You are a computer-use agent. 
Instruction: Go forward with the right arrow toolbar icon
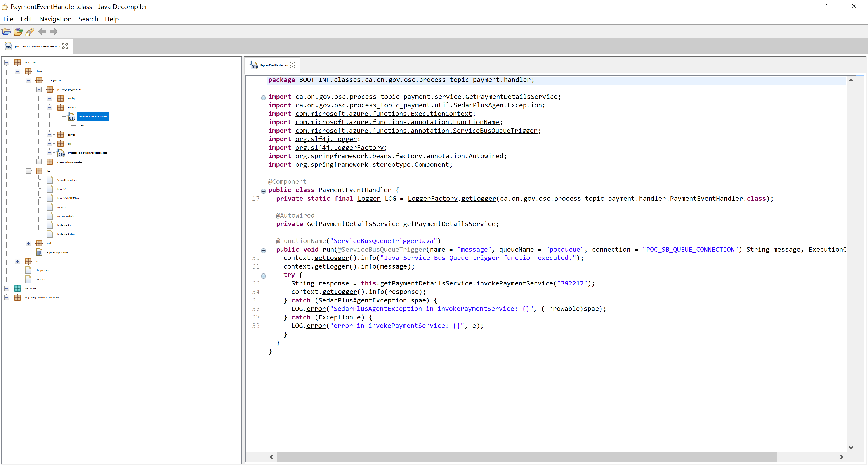(x=54, y=32)
